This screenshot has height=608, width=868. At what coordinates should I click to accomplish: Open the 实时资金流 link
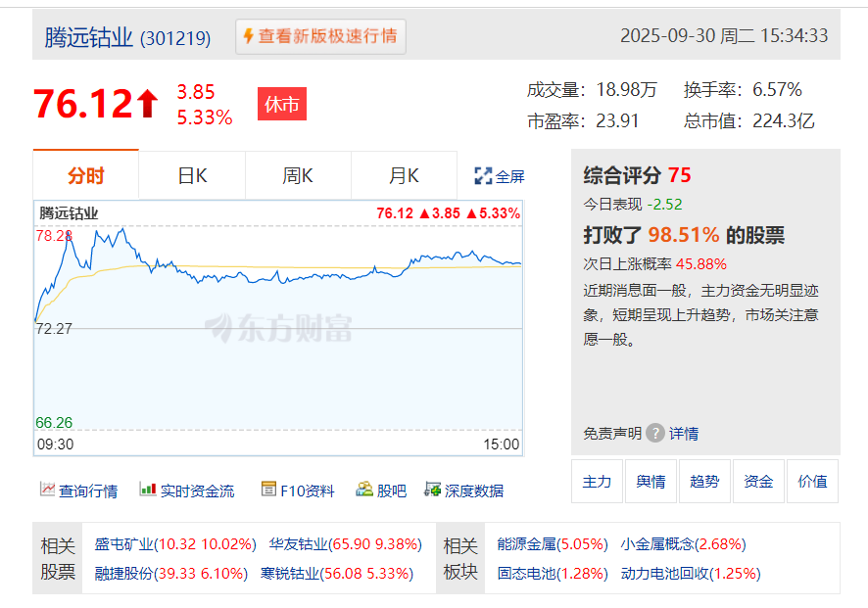pos(197,491)
